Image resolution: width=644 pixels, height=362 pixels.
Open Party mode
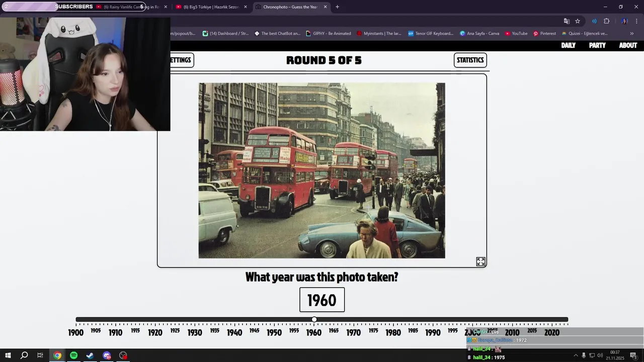click(x=597, y=45)
